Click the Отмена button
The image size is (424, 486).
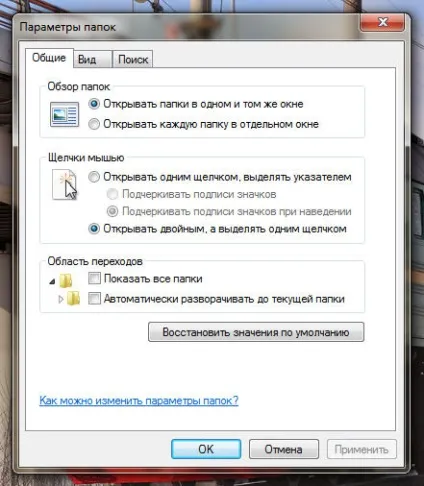pos(284,449)
